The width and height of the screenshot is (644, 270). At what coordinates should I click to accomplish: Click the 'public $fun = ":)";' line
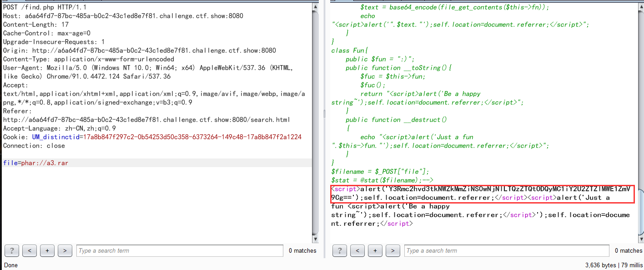(x=380, y=59)
